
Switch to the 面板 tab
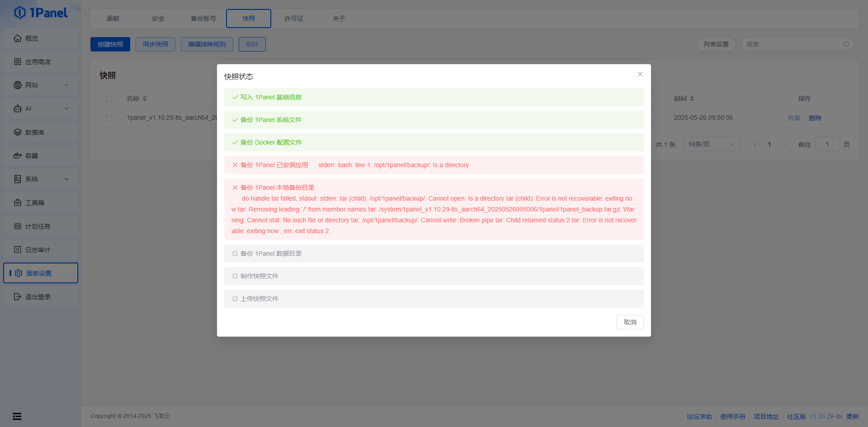click(113, 19)
